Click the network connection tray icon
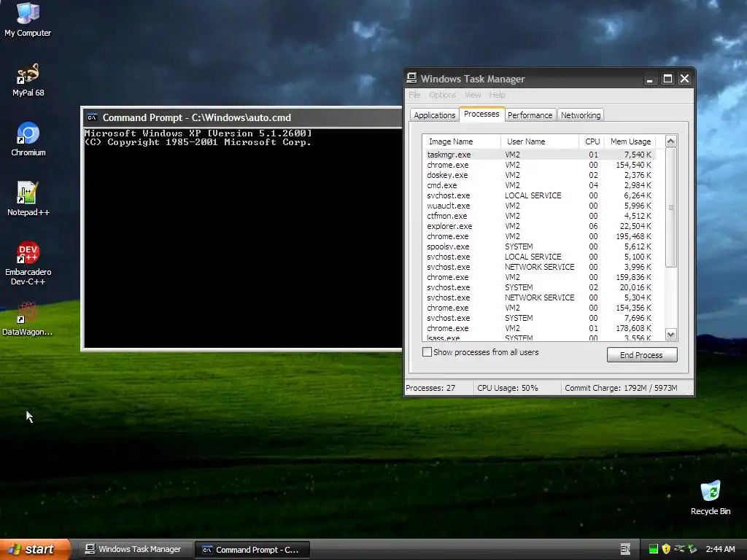Image resolution: width=747 pixels, height=560 pixels. click(679, 549)
